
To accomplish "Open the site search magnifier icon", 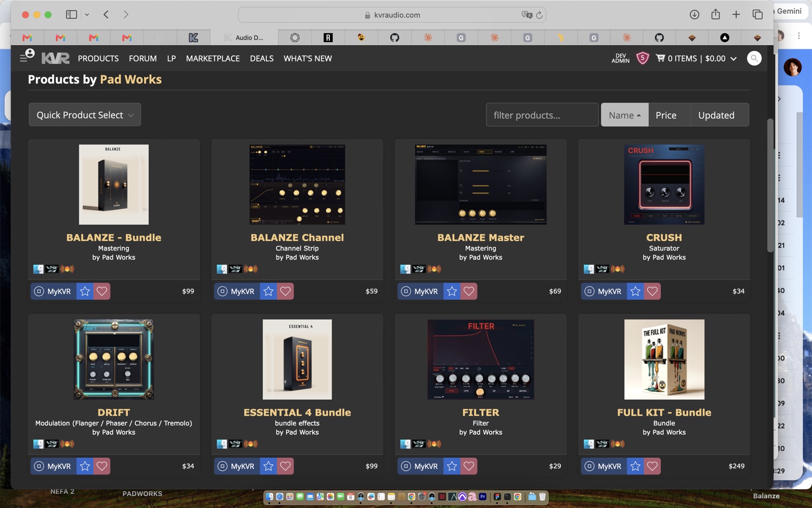I will coord(754,58).
